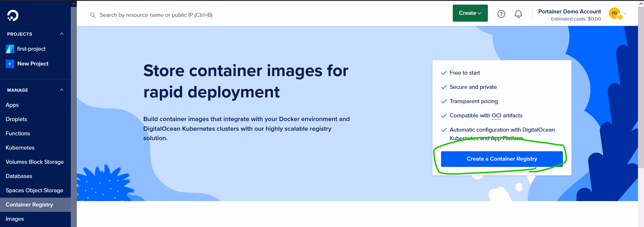
Task: Click New Project link
Action: click(33, 64)
